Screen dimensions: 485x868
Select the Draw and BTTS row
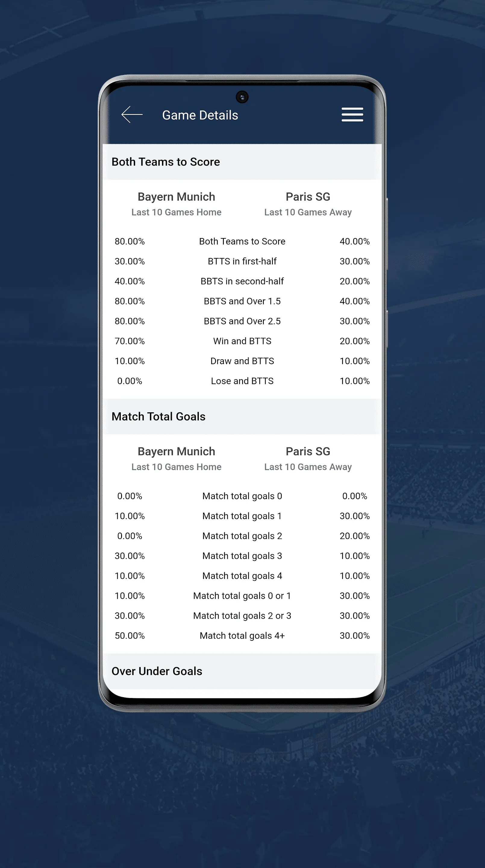click(x=242, y=361)
